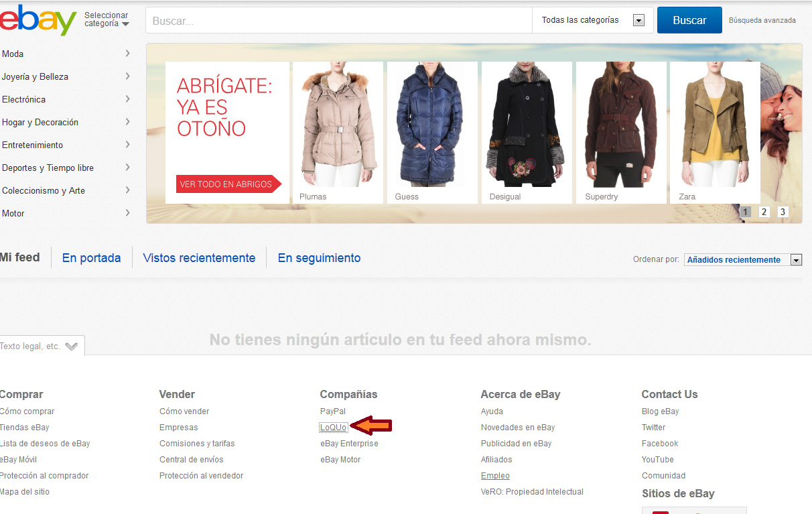Open Twitter link under Contact Us
The image size is (812, 514).
coord(654,428)
